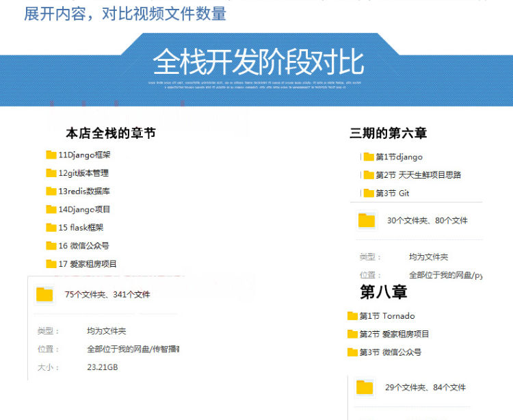
Task: Click the folder icon beside 16 微信公众号
Action: pyautogui.click(x=51, y=246)
